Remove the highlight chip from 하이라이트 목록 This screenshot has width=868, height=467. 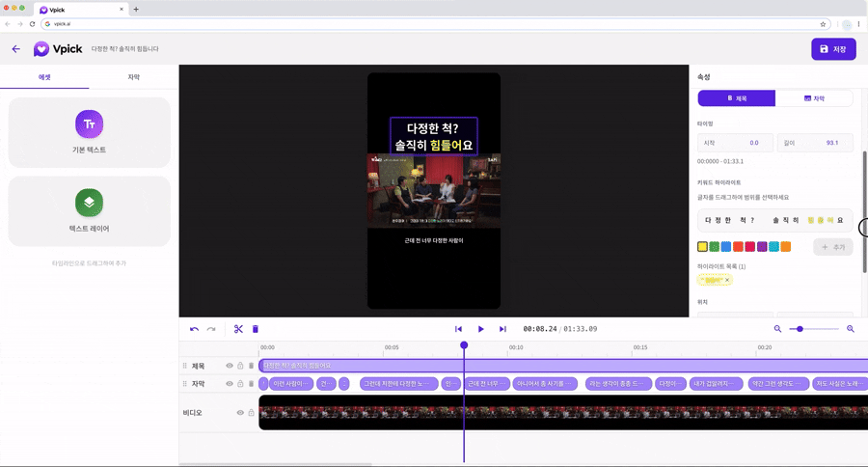[x=727, y=280]
